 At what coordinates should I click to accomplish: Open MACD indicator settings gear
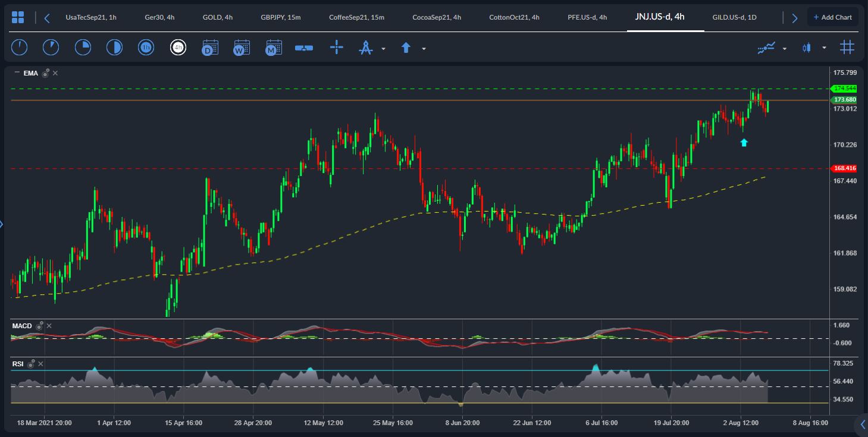tap(39, 326)
